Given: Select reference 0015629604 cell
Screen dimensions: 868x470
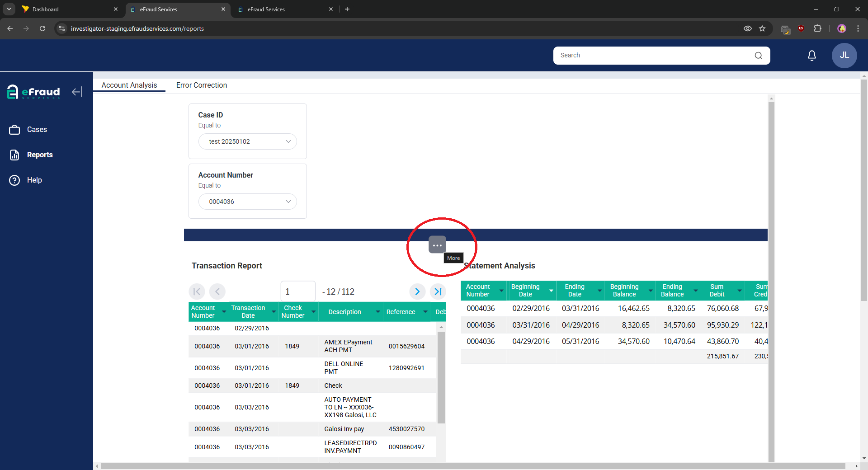Looking at the screenshot, I should point(406,347).
